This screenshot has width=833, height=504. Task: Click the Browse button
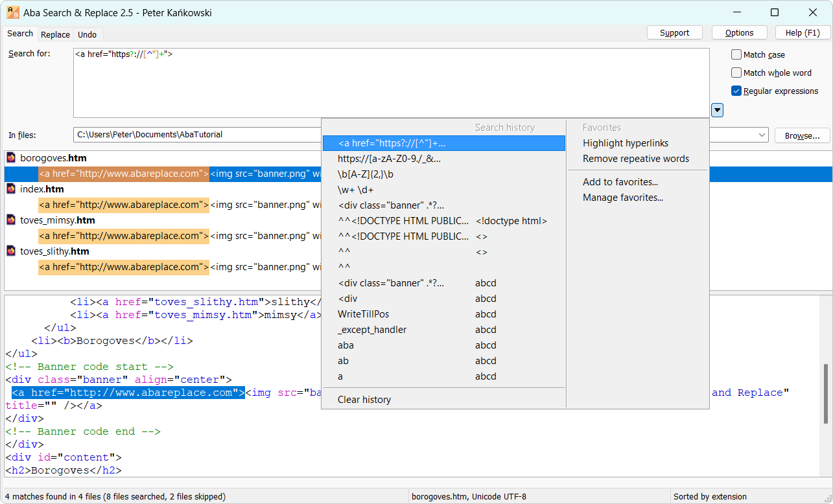802,135
